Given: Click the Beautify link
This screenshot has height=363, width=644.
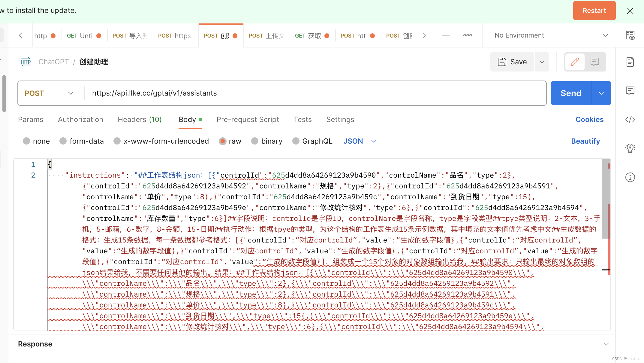Looking at the screenshot, I should (585, 141).
